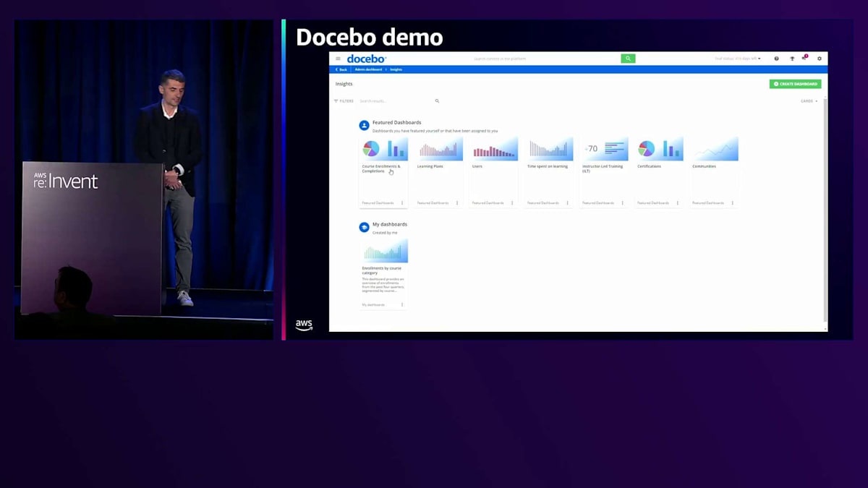Click the Docebo logo
The image size is (868, 488).
pos(366,59)
